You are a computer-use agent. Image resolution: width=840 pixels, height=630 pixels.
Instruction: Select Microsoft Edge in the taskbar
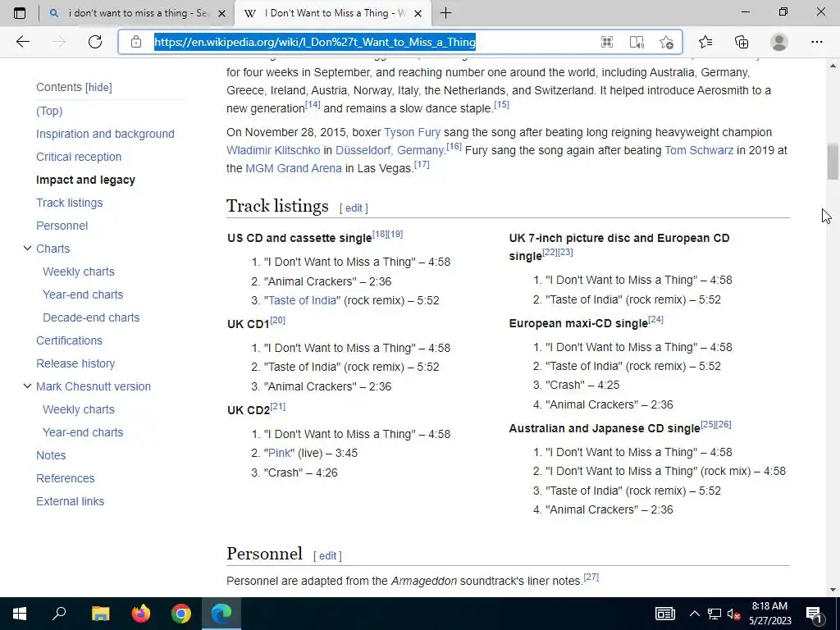pos(221,614)
